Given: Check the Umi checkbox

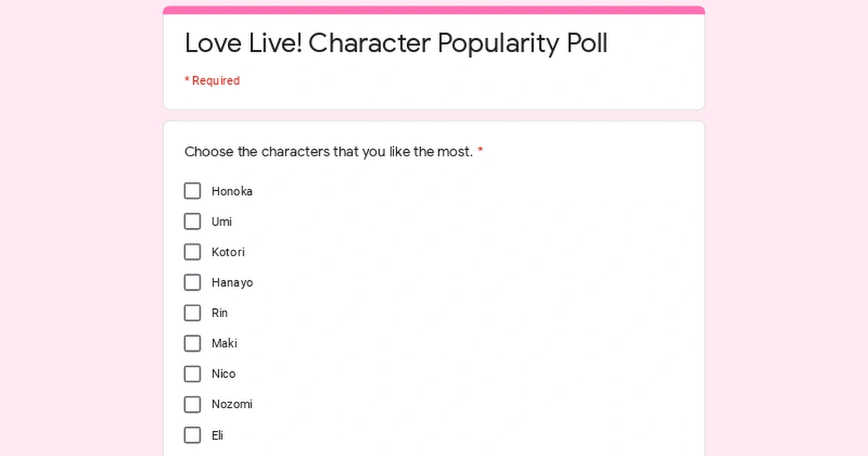Looking at the screenshot, I should point(192,221).
